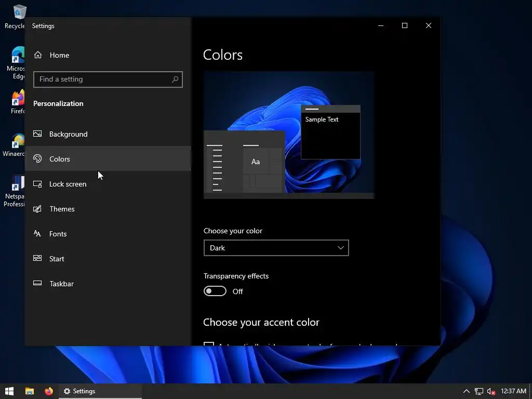Click Choose your accent color heading
Image resolution: width=532 pixels, height=399 pixels.
pyautogui.click(x=261, y=322)
